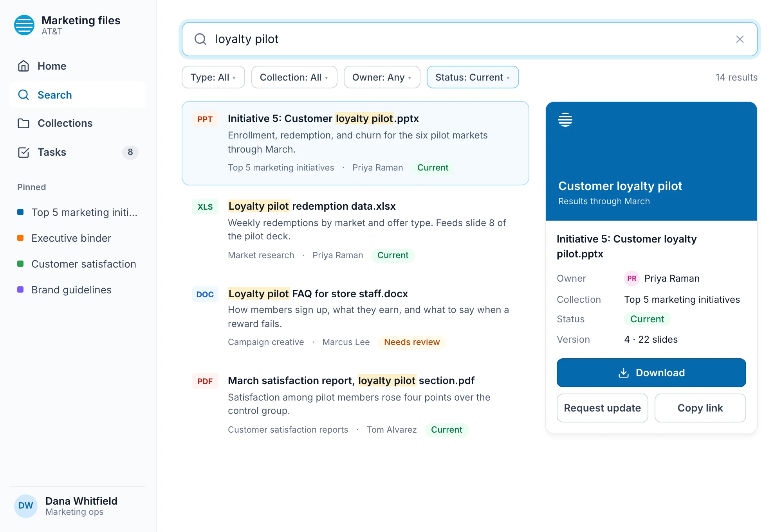Select the Initiative 5 pptx search result
The width and height of the screenshot is (783, 532).
355,143
